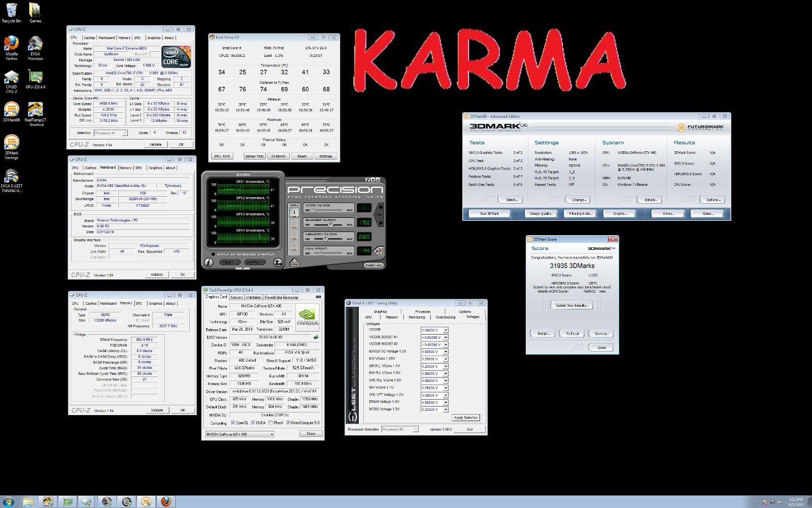Click the LINK clocks control in Precision
Image resolution: width=812 pixels, height=508 pixels.
pos(380,214)
